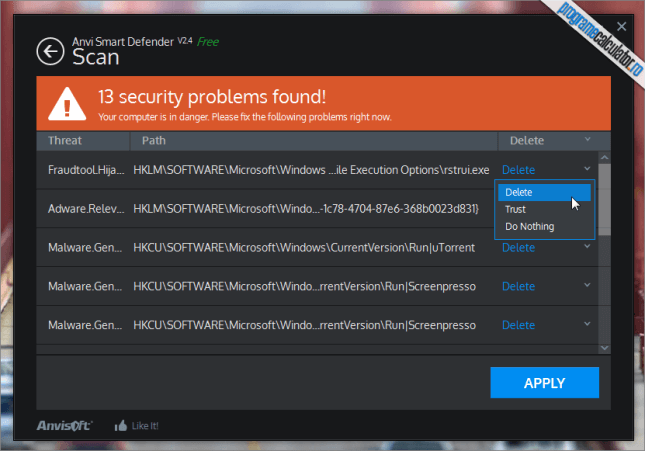Click Delete link for the rstrui.exe row

click(x=518, y=170)
